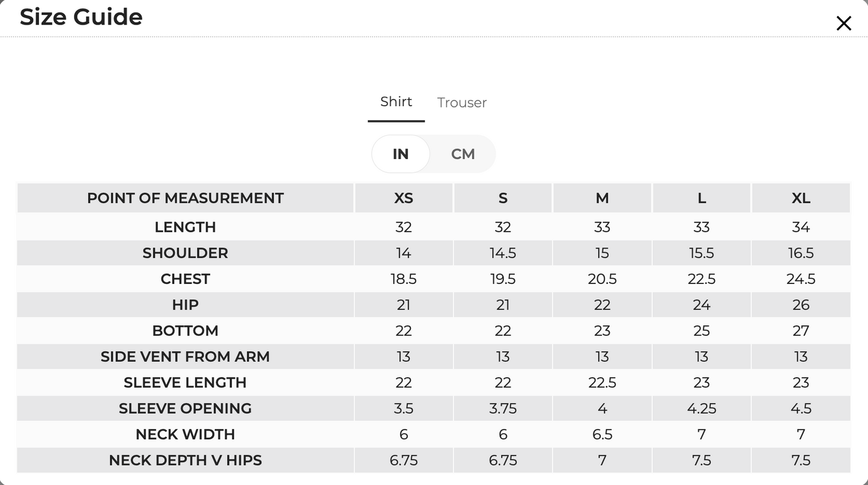Click the SHOULDER row label
Screen dimensions: 868x485
click(185, 253)
